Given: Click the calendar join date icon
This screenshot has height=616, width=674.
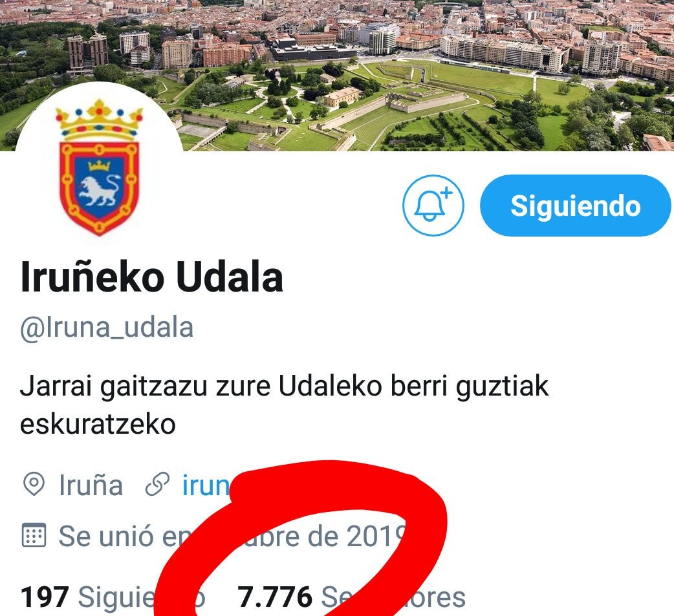Looking at the screenshot, I should 34,535.
